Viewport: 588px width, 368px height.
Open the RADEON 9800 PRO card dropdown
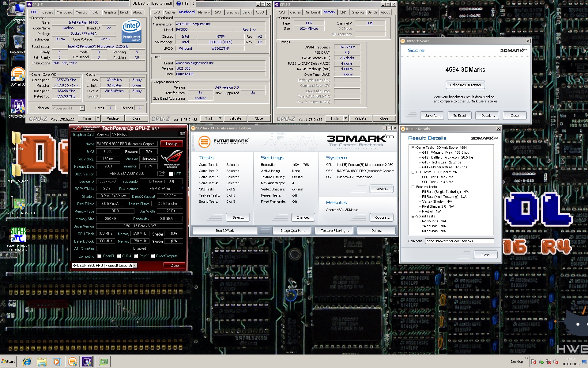click(135, 265)
